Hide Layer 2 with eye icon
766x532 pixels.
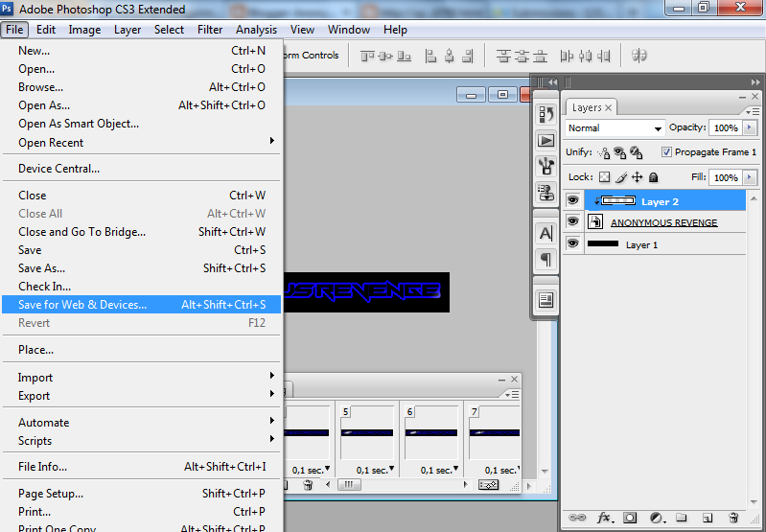pos(573,200)
